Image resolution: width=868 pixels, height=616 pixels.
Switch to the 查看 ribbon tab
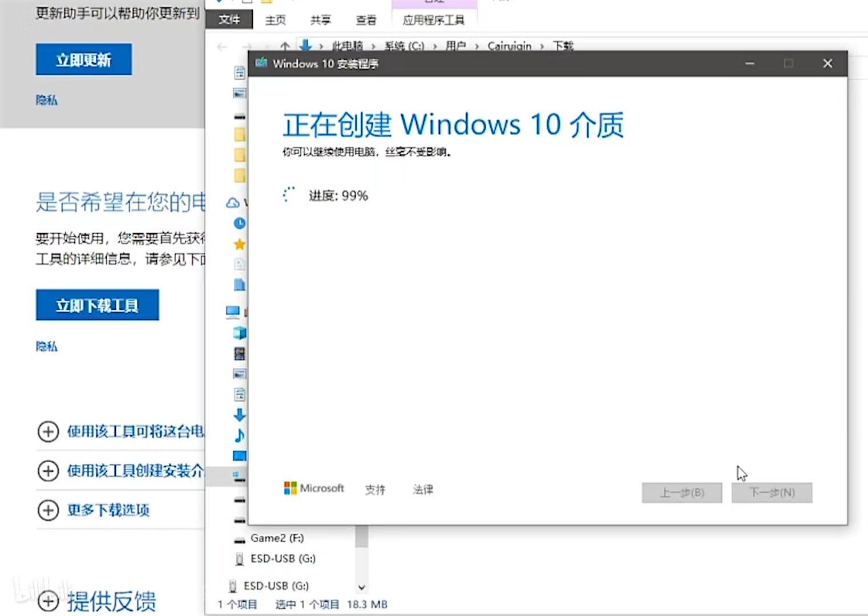coord(366,20)
